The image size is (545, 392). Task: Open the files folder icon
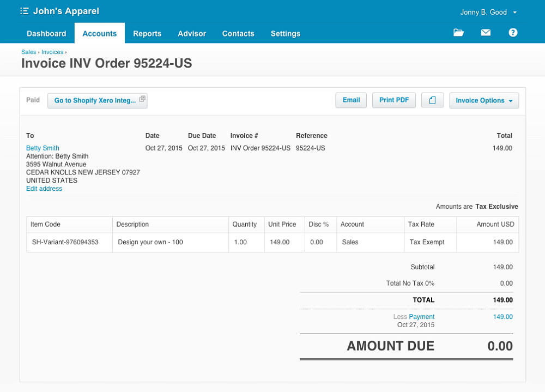pyautogui.click(x=458, y=33)
